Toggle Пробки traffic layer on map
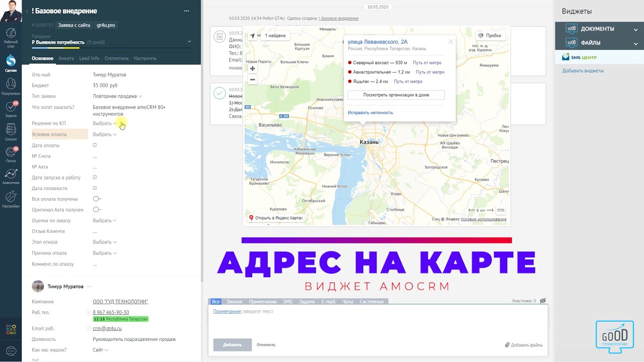 [x=491, y=36]
